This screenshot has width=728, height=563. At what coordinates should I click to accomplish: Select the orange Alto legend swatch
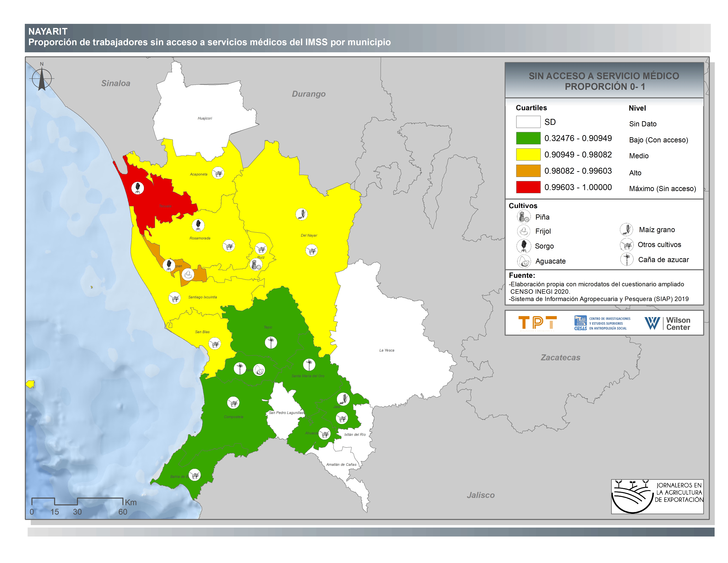528,171
